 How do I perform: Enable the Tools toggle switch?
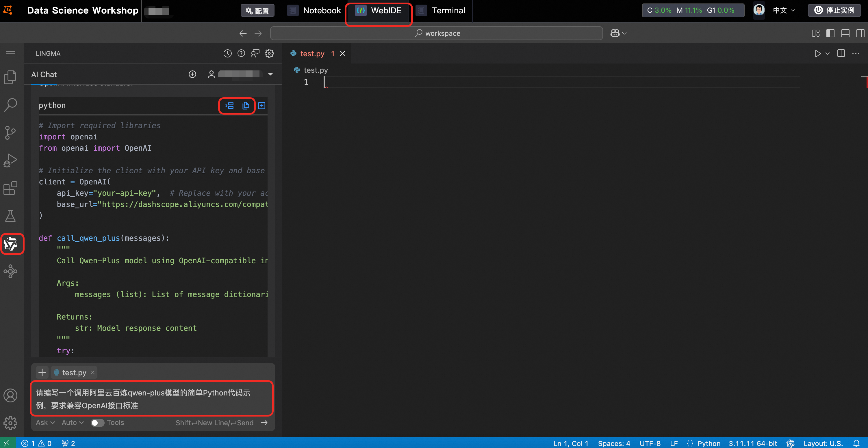97,423
